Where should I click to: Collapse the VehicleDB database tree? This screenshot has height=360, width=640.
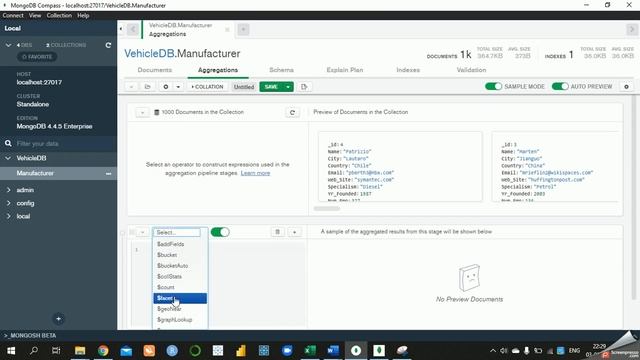click(8, 158)
